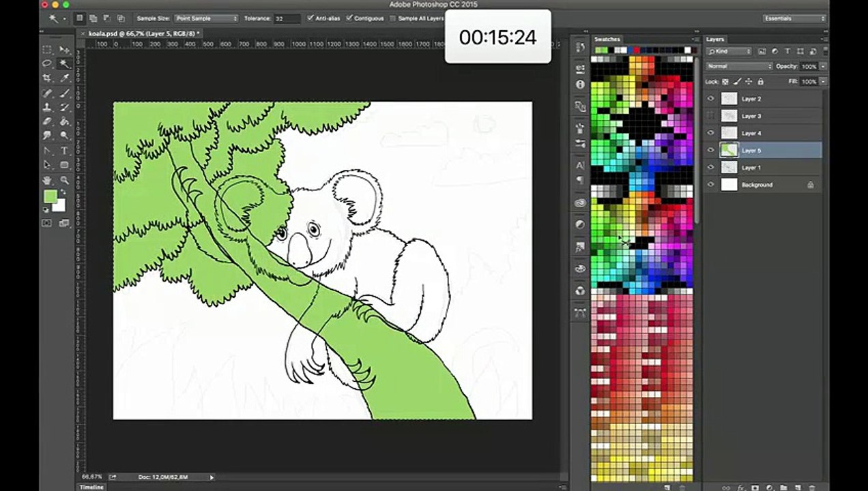Click the Tolerance input field
The height and width of the screenshot is (491, 868).
(x=287, y=18)
